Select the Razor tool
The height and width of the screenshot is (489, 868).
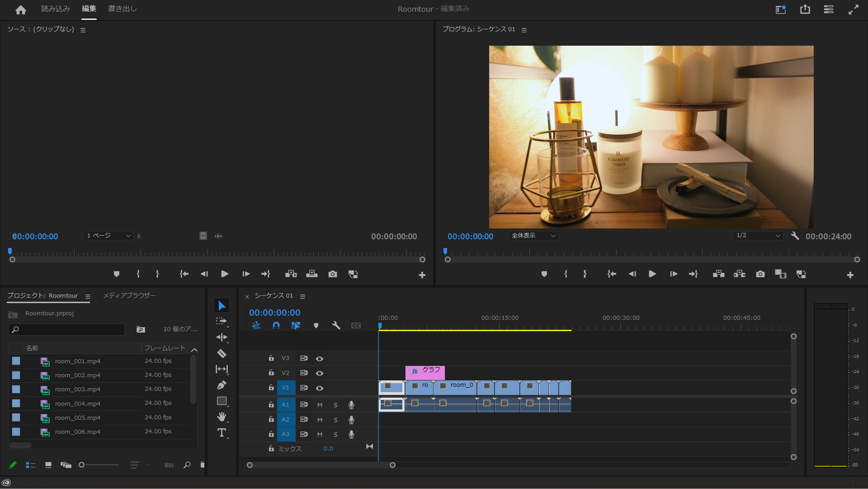tap(222, 353)
